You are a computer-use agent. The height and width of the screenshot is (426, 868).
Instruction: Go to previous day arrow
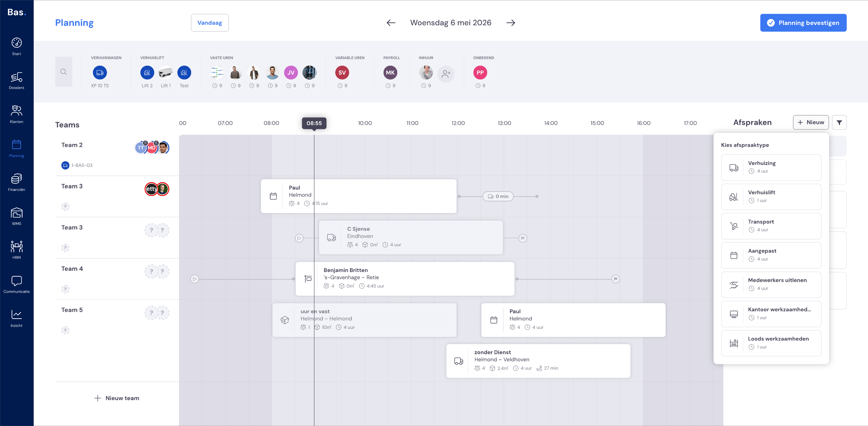(x=391, y=23)
